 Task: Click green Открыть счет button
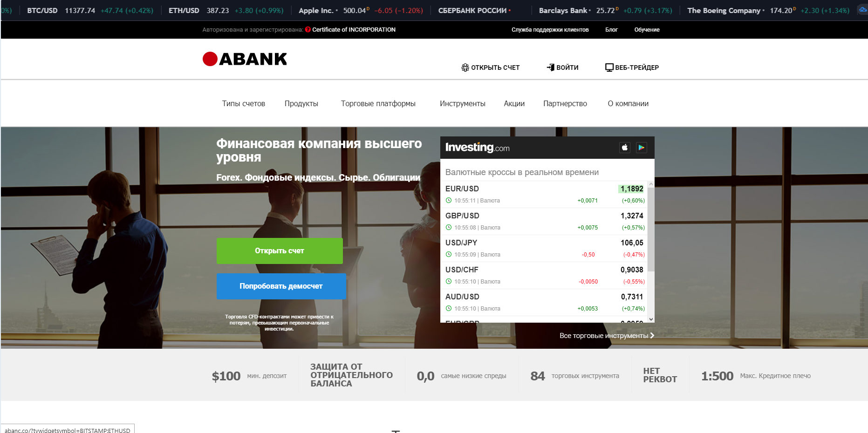coord(280,251)
